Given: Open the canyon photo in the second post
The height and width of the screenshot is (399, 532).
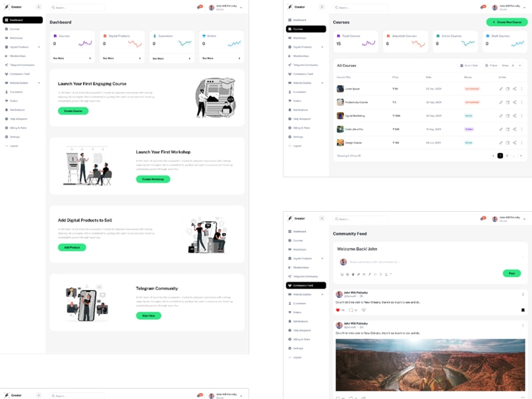Looking at the screenshot, I should 430,365.
